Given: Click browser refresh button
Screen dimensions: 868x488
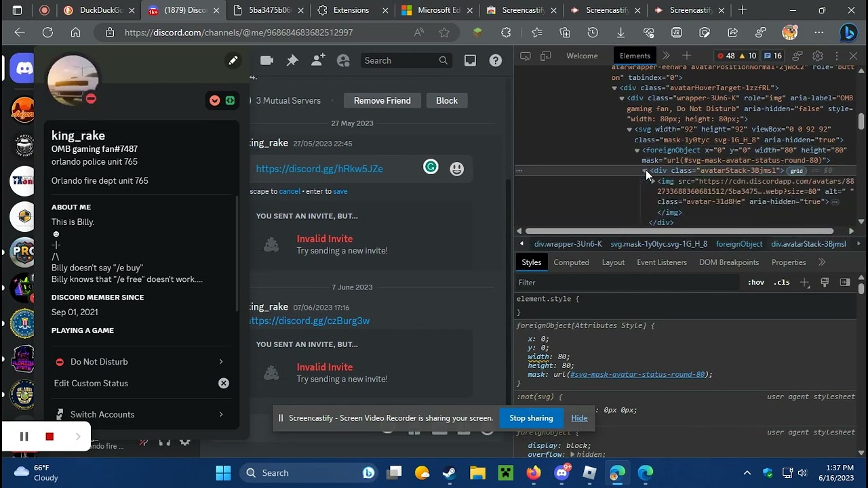Looking at the screenshot, I should coord(47,33).
